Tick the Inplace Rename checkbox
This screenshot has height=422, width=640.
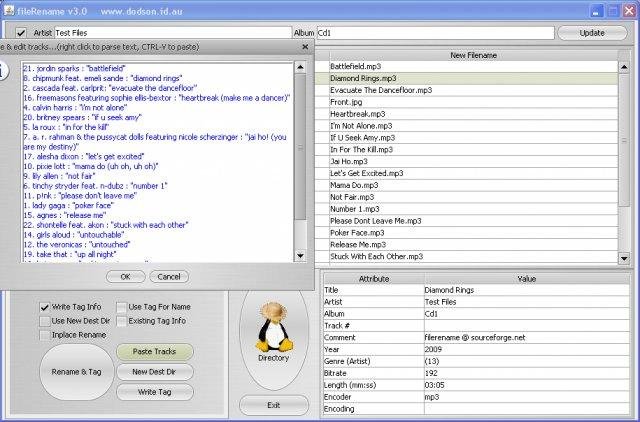click(45, 335)
